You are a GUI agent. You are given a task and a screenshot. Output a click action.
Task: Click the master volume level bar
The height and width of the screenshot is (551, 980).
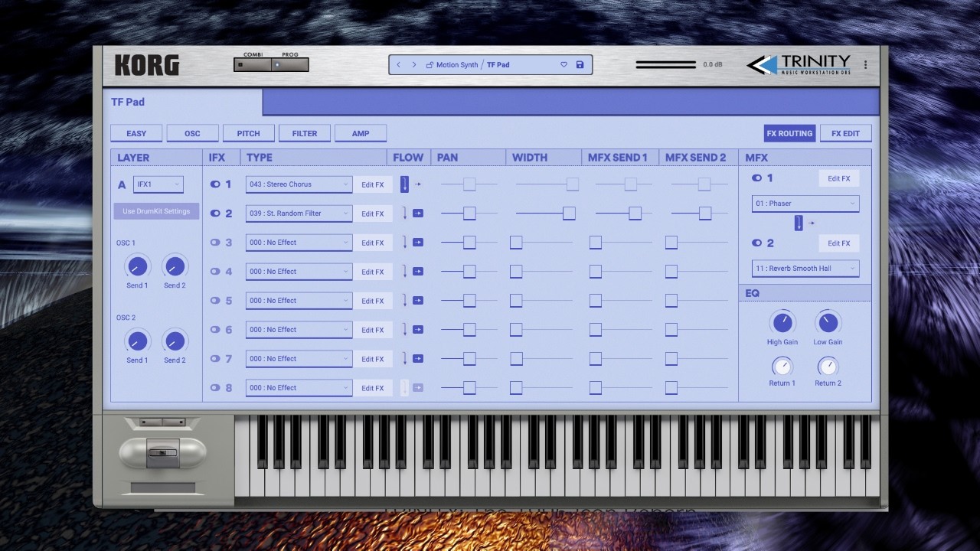point(665,65)
